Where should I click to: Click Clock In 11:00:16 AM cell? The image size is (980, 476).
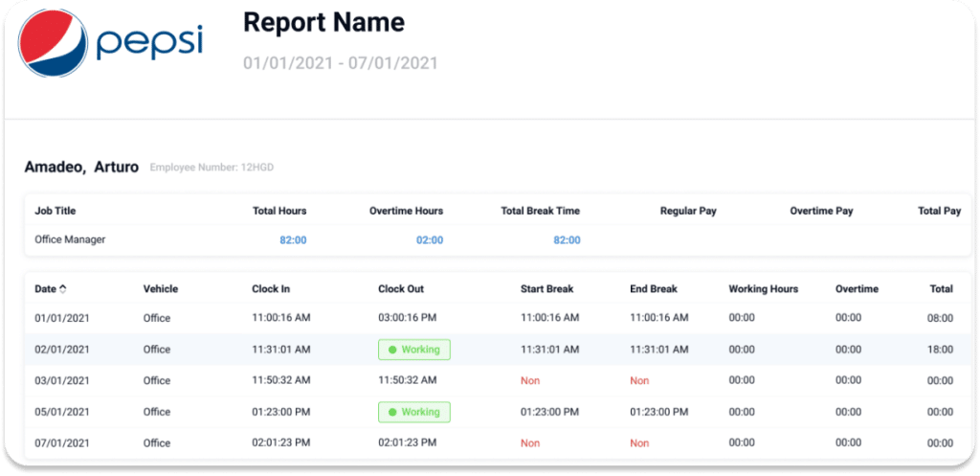281,318
